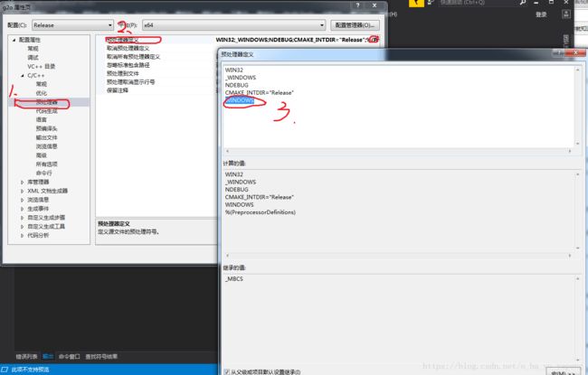Select 所有选项 under C/C++

(47, 164)
